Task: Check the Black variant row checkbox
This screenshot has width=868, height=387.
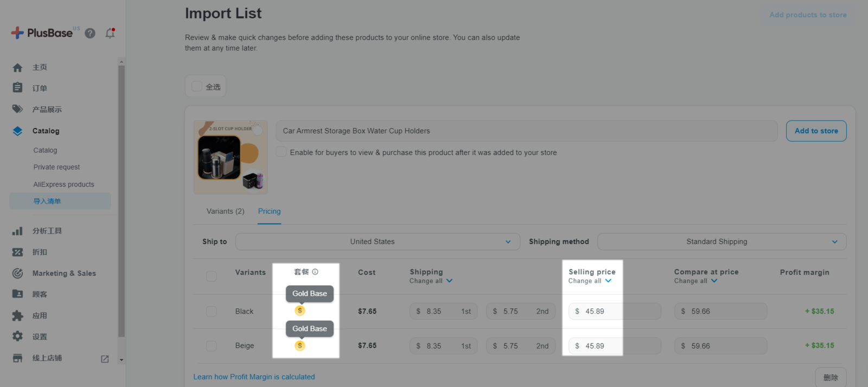Action: (211, 312)
